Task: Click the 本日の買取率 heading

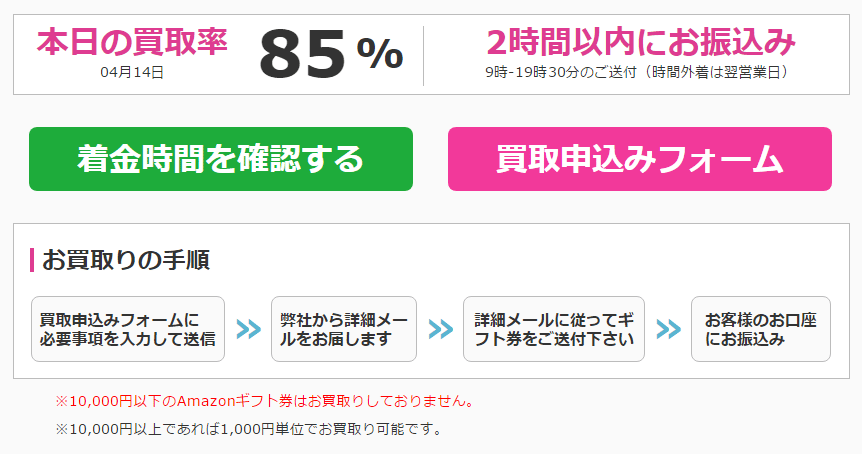Action: (132, 42)
